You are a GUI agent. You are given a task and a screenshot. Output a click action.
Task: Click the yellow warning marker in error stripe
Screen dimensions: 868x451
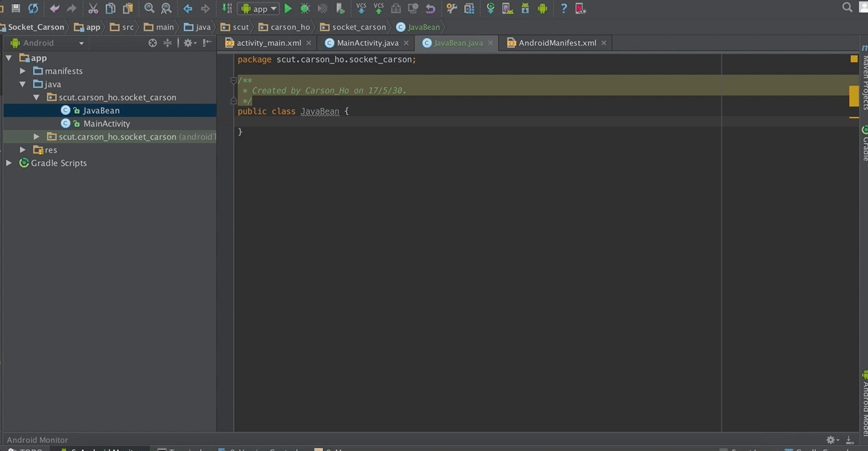[x=853, y=96]
